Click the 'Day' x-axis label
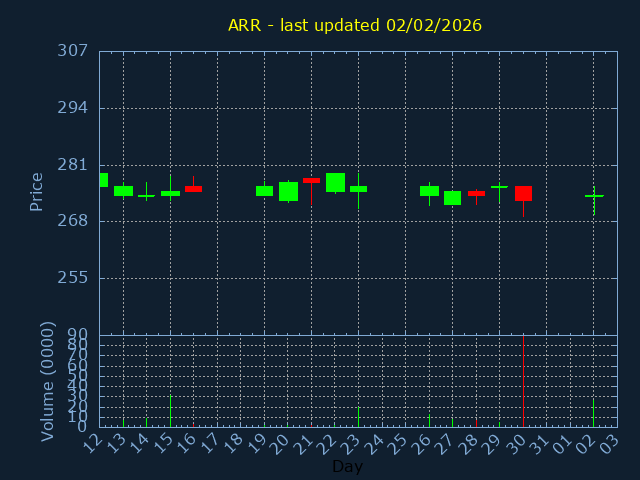The width and height of the screenshot is (640, 480). click(x=347, y=466)
